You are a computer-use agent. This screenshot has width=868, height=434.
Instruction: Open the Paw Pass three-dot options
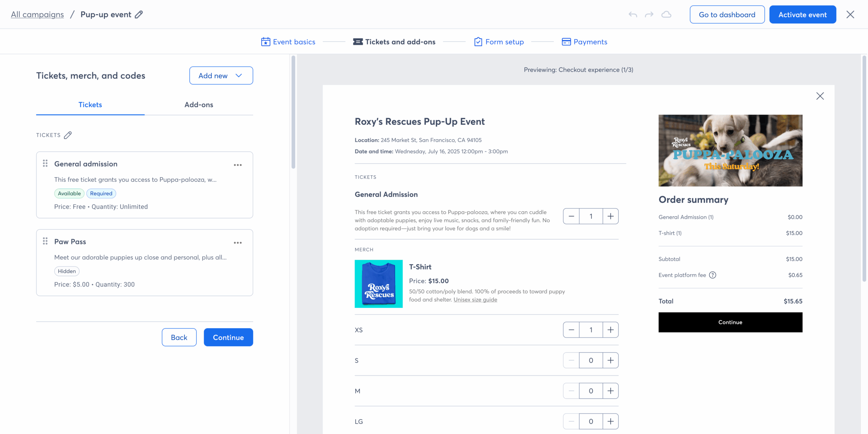click(x=238, y=243)
